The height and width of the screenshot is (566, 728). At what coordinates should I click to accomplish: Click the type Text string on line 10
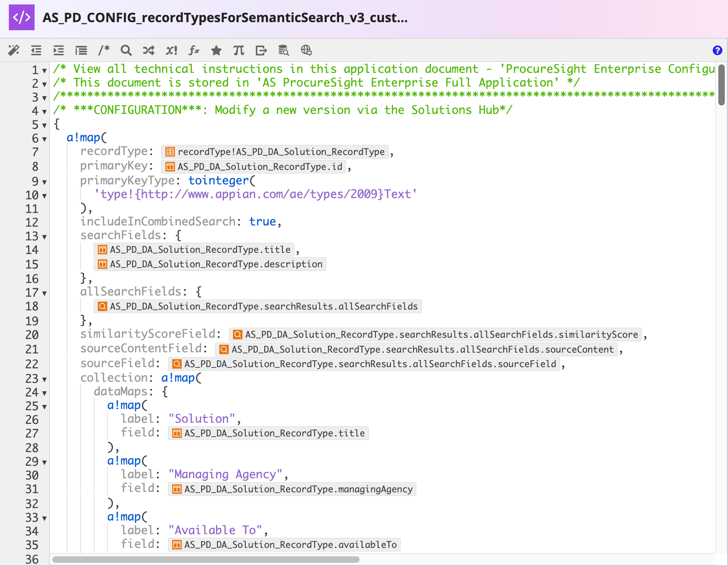255,194
